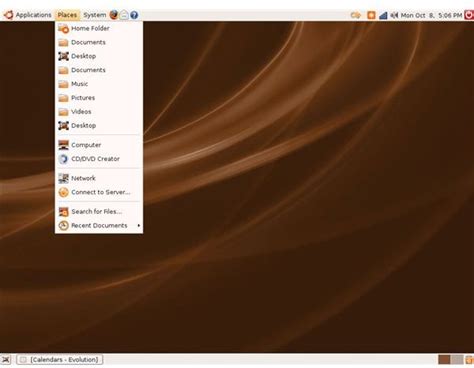This screenshot has height=368, width=474.
Task: Switch to the first brown workspace
Action: coord(444,360)
